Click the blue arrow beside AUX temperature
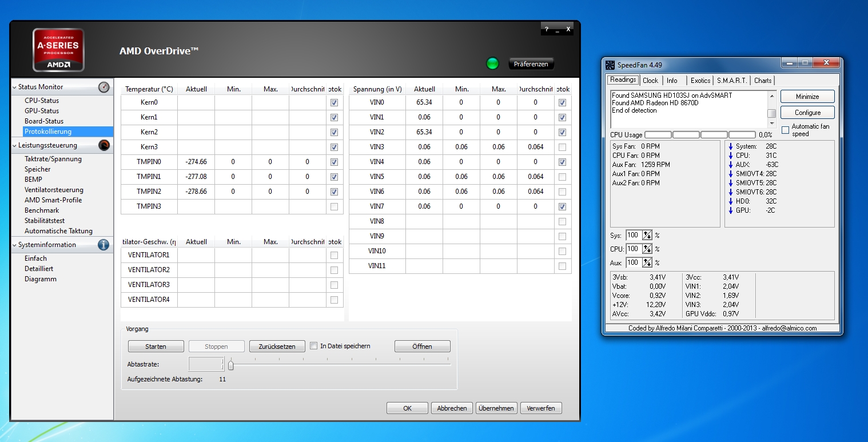 [x=731, y=165]
